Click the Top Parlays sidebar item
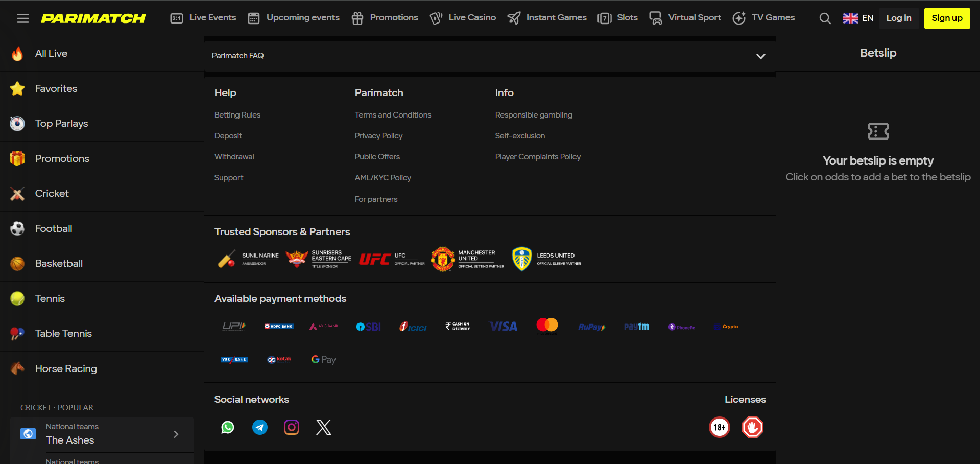Viewport: 980px width, 464px height. [x=61, y=123]
